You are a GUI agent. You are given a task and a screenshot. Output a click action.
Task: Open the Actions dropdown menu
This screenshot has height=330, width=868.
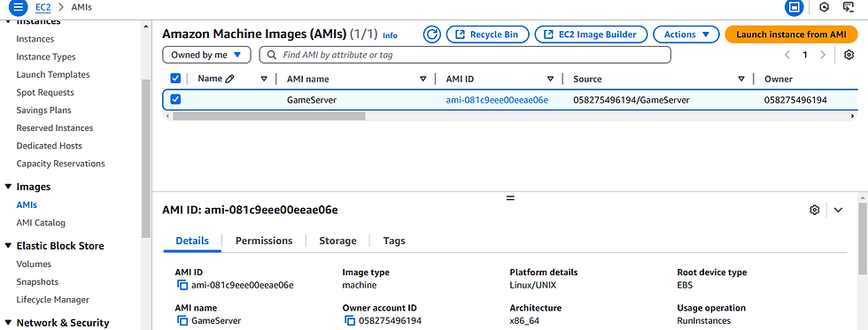tap(686, 35)
